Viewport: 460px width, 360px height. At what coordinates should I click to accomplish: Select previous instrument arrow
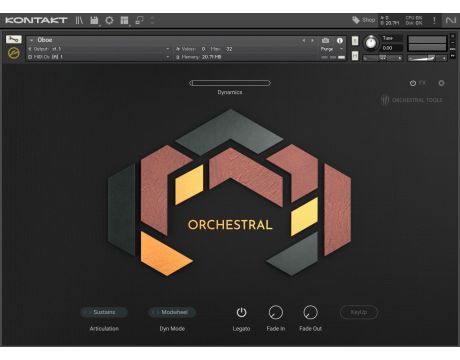point(304,40)
